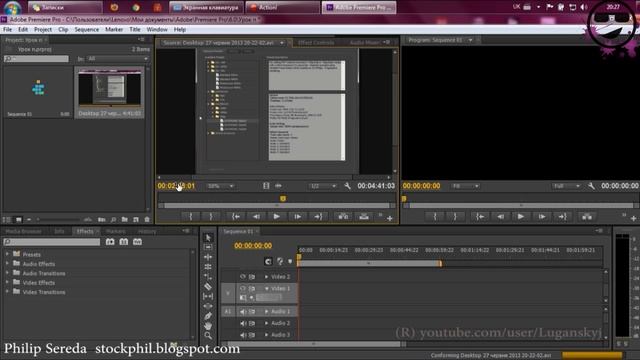The image size is (640, 360).
Task: Switch to Media Browser tab
Action: [x=24, y=231]
